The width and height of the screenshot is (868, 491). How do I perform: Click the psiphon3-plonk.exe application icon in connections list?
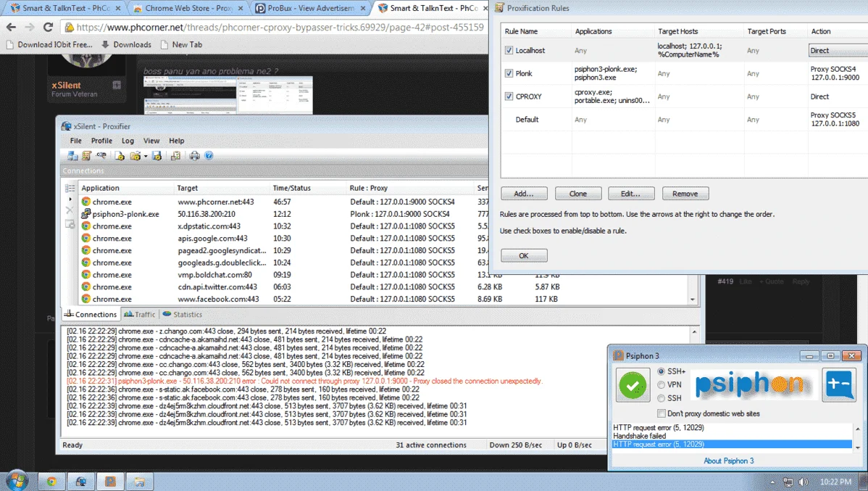[x=85, y=213]
